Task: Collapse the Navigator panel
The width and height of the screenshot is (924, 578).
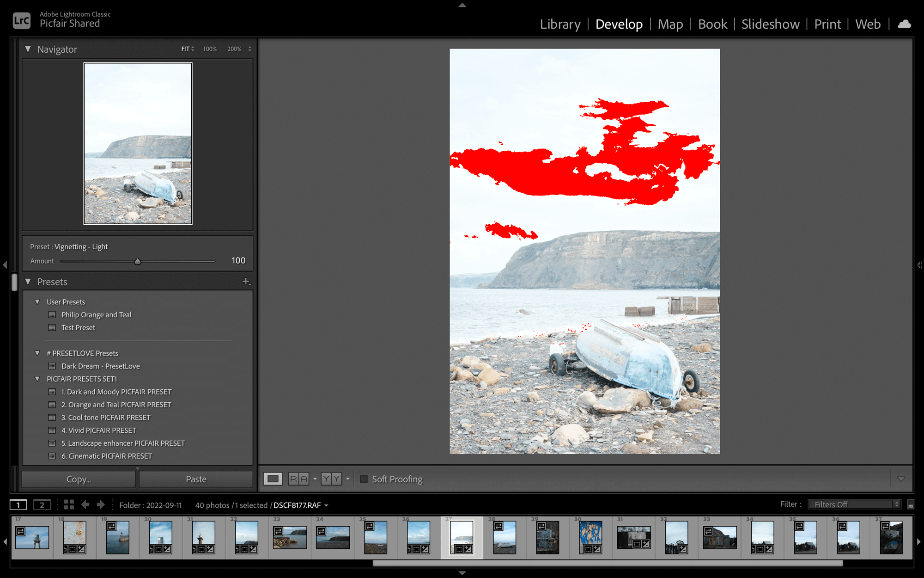Action: (x=28, y=49)
